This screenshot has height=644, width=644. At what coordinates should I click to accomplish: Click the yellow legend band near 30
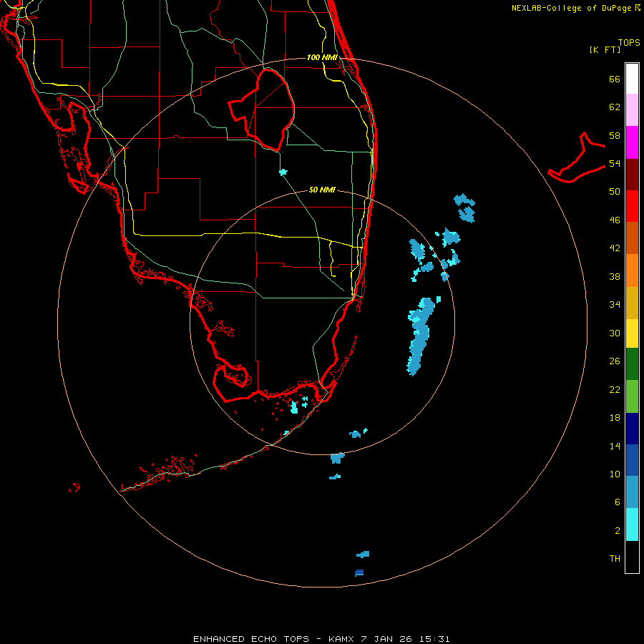click(x=632, y=333)
